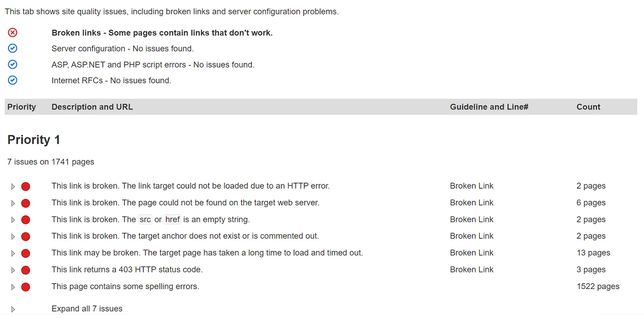Expand the page not found issue details
644x318 pixels.
[x=12, y=203]
